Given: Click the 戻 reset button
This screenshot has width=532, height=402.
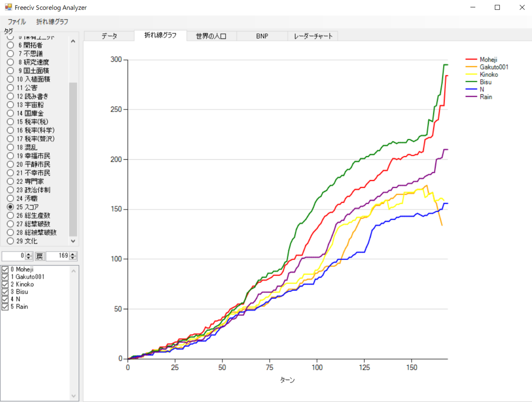Looking at the screenshot, I should click(x=40, y=256).
